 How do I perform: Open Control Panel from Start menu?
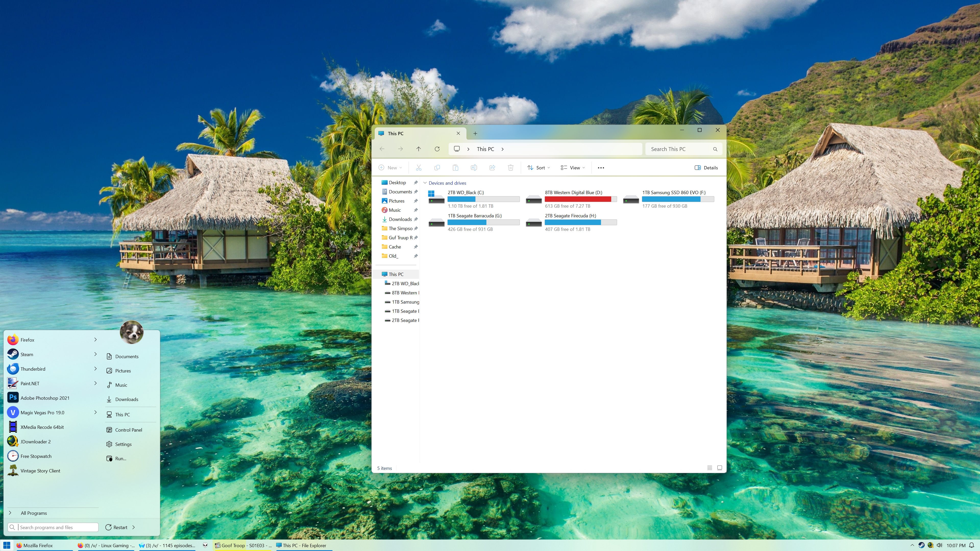point(129,430)
